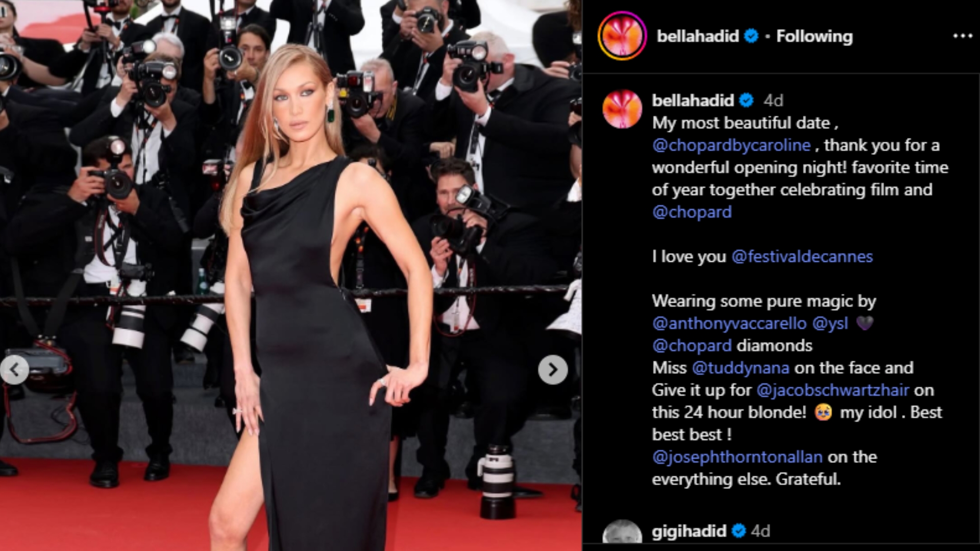The height and width of the screenshot is (551, 980).
Task: Open the three-dot more options menu
Action: (963, 36)
